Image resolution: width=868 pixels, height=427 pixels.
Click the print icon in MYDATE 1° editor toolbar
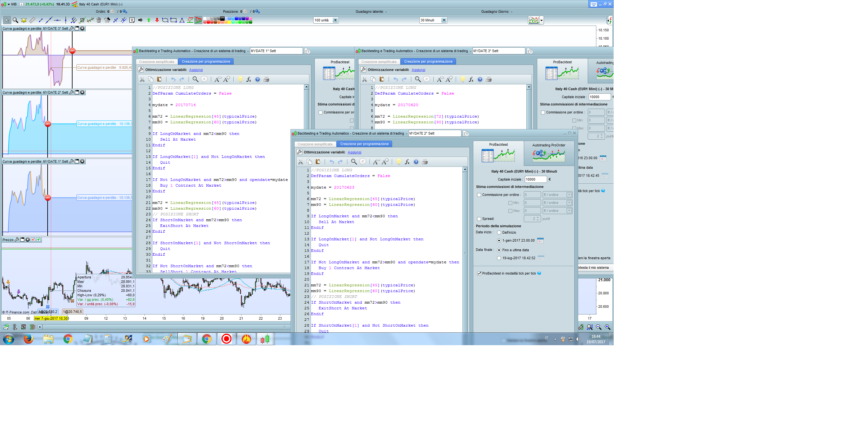pyautogui.click(x=266, y=80)
